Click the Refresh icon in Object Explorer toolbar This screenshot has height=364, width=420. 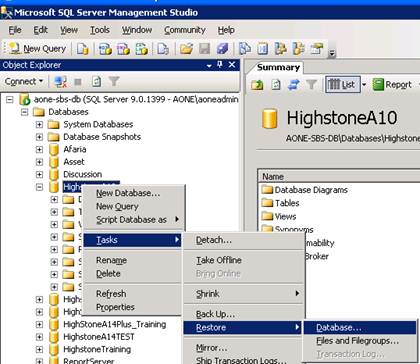coord(97,81)
